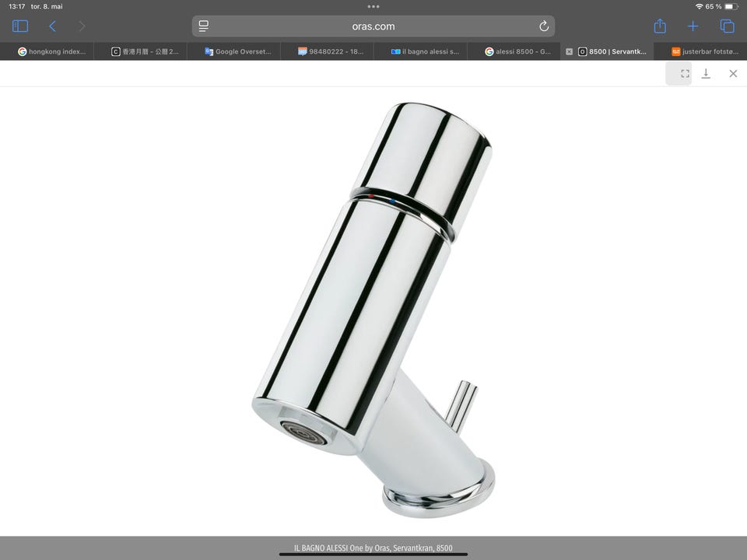The height and width of the screenshot is (560, 747).
Task: Open the Share sheet
Action: click(660, 26)
